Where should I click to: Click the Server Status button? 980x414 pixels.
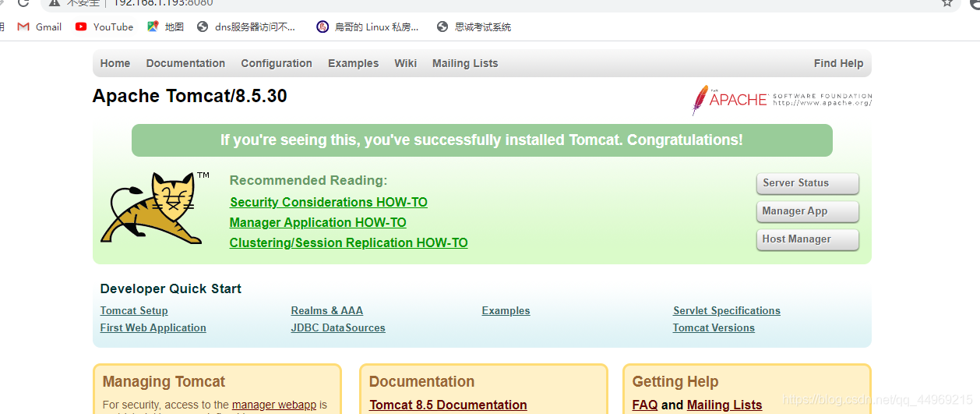(807, 183)
